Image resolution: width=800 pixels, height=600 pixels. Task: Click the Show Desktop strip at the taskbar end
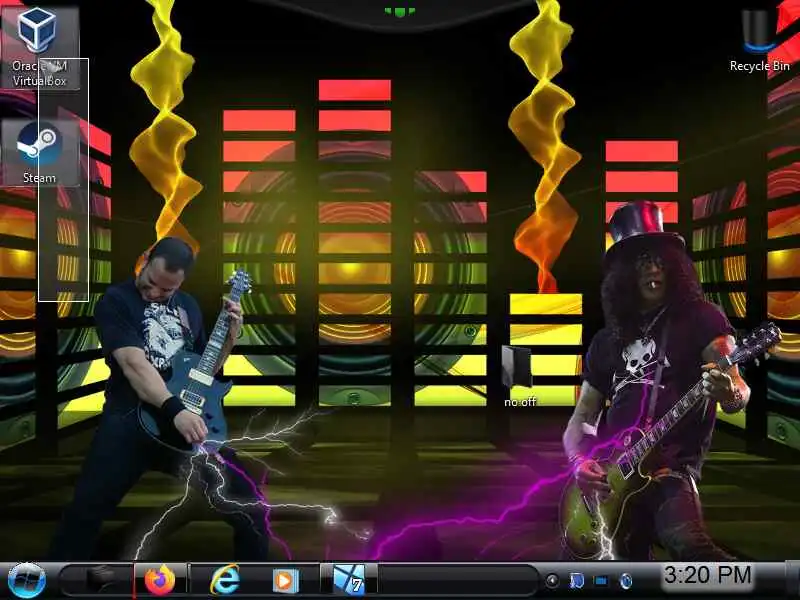click(792, 580)
